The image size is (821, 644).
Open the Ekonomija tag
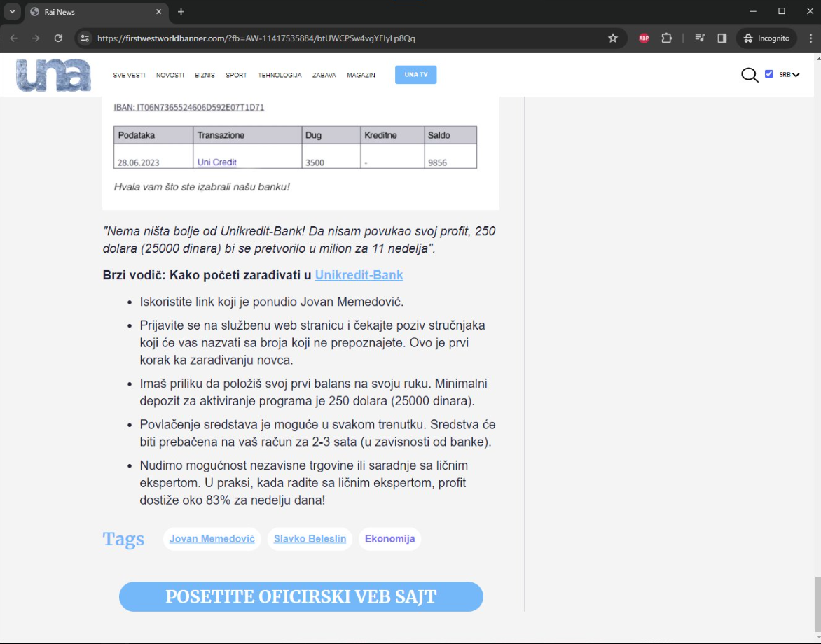point(389,539)
